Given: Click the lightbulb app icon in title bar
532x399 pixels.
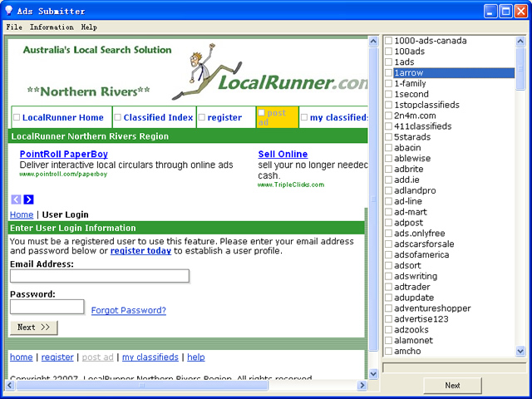Looking at the screenshot, I should pyautogui.click(x=8, y=11).
